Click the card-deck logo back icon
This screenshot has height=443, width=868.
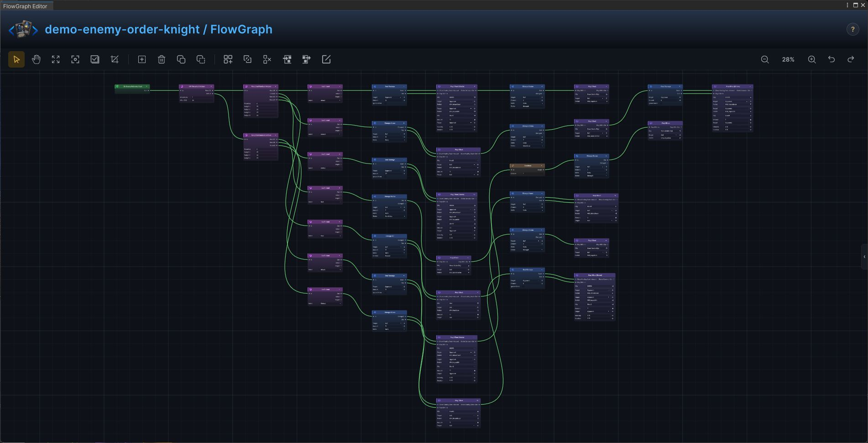click(x=23, y=29)
